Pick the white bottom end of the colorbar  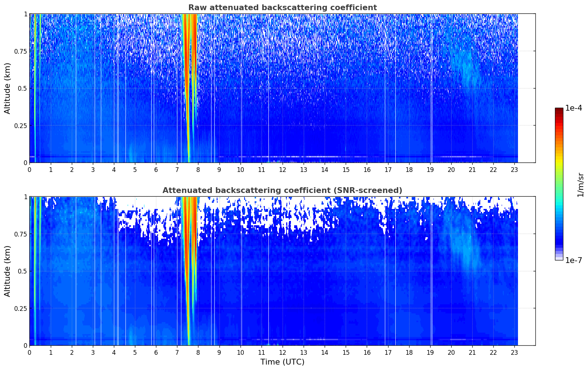(559, 259)
